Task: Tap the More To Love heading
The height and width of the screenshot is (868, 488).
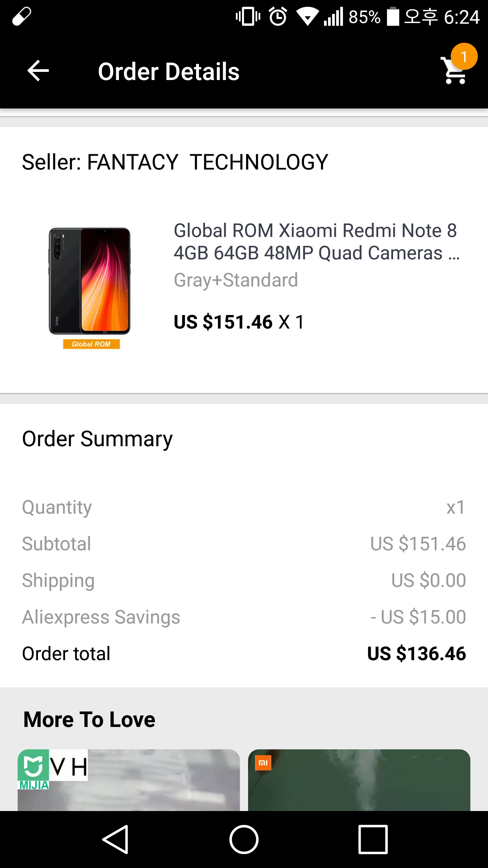Action: point(89,719)
